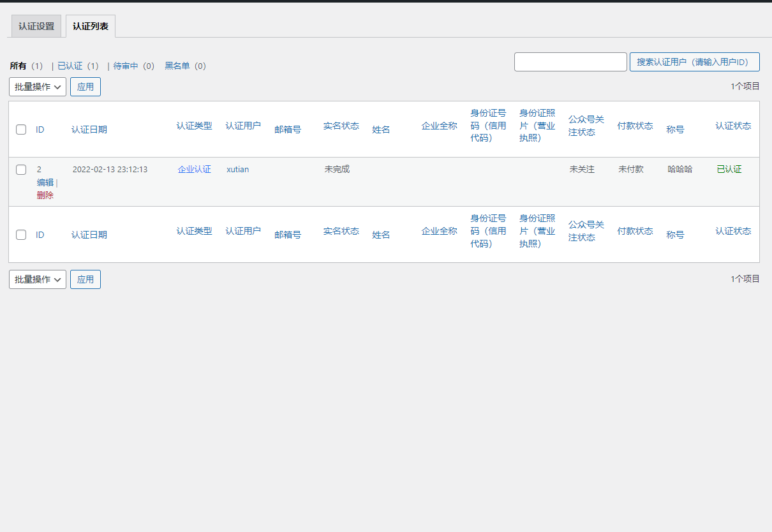Image resolution: width=772 pixels, height=532 pixels.
Task: Sort by 认证日期 in footer row
Action: pos(89,235)
